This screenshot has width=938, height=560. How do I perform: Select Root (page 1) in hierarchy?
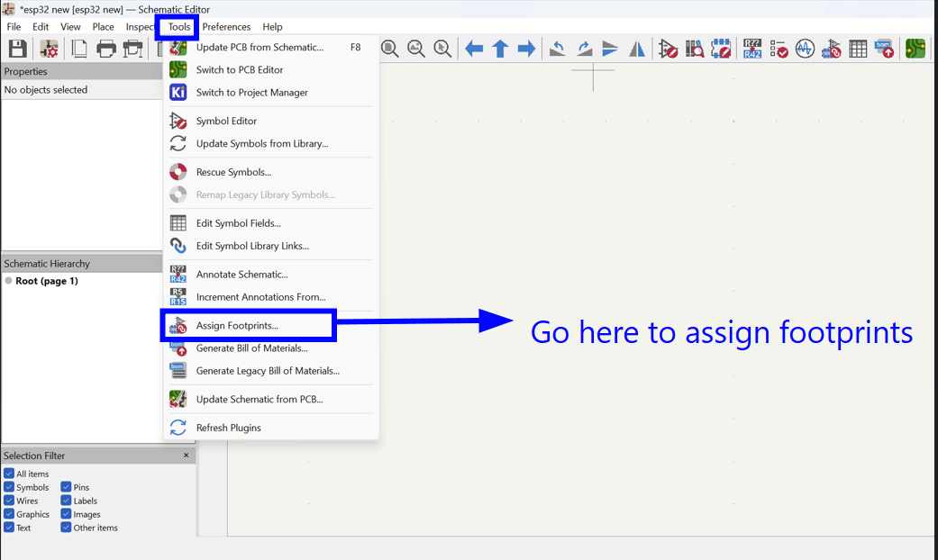pos(47,281)
